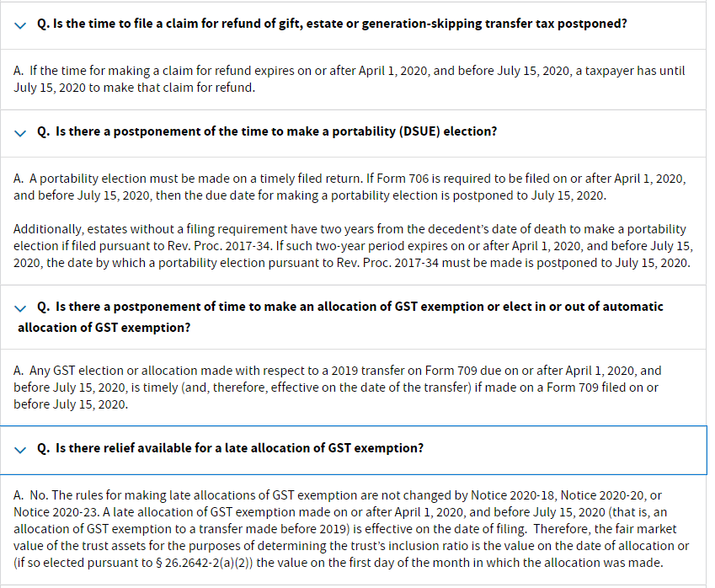Click the answer beginning 'No. The rules'
Viewport: 715px width, 588px height.
tap(351, 529)
